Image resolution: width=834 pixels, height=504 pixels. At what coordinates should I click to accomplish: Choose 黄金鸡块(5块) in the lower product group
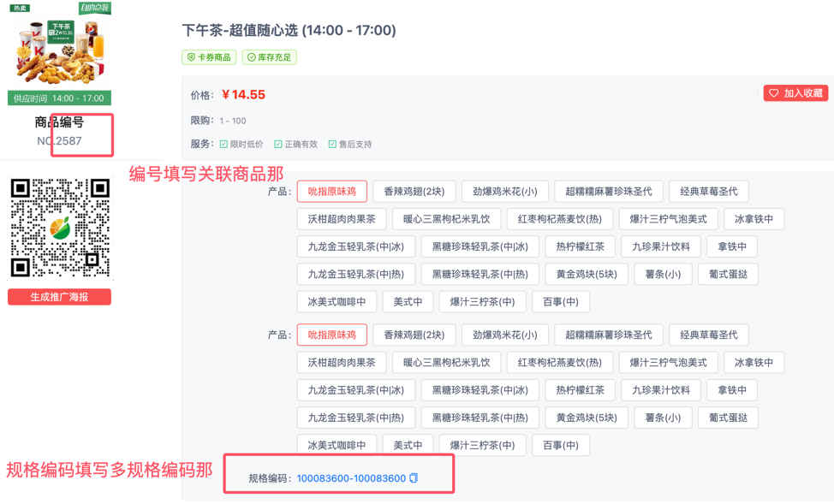pos(587,418)
